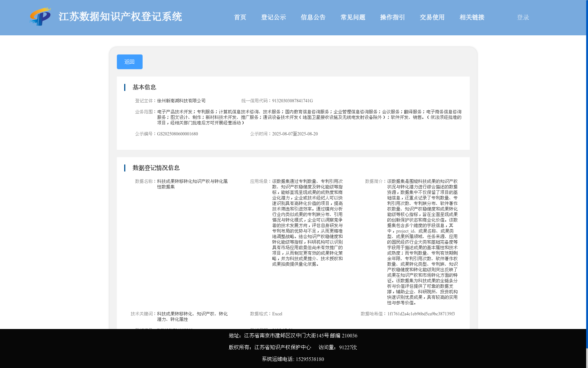Image resolution: width=588 pixels, height=368 pixels.
Task: Click the footer address line with postcode 210036
Action: pos(293,336)
